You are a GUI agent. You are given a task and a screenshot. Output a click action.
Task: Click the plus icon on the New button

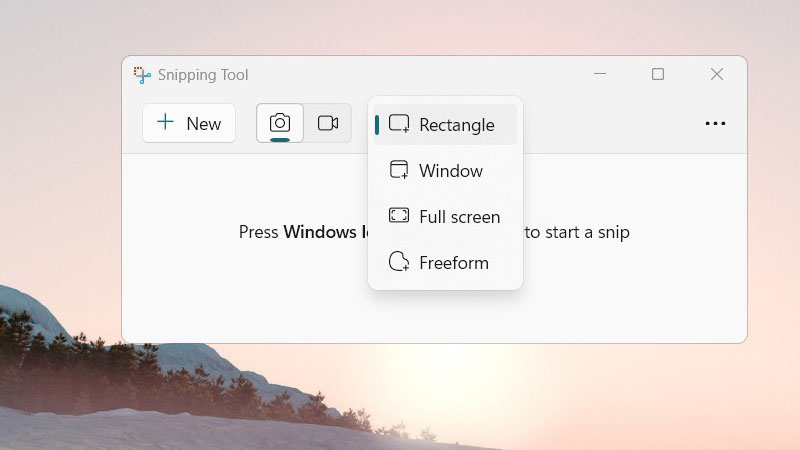pos(166,123)
